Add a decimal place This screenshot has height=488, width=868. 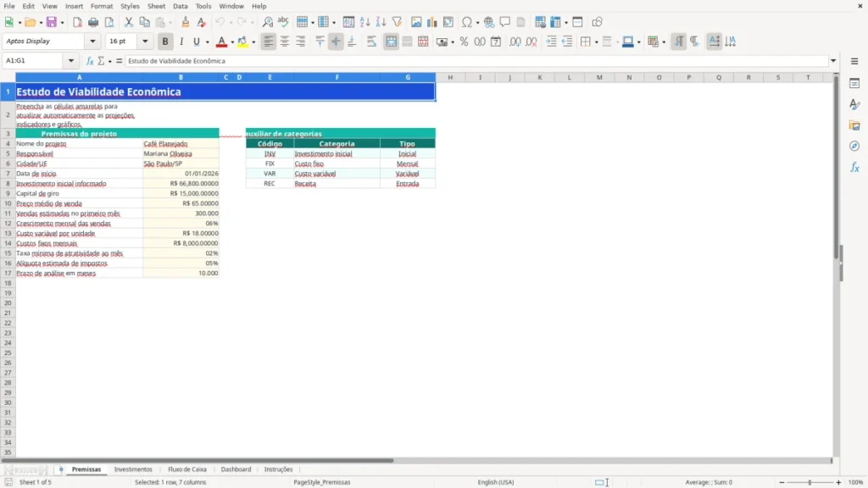click(515, 42)
